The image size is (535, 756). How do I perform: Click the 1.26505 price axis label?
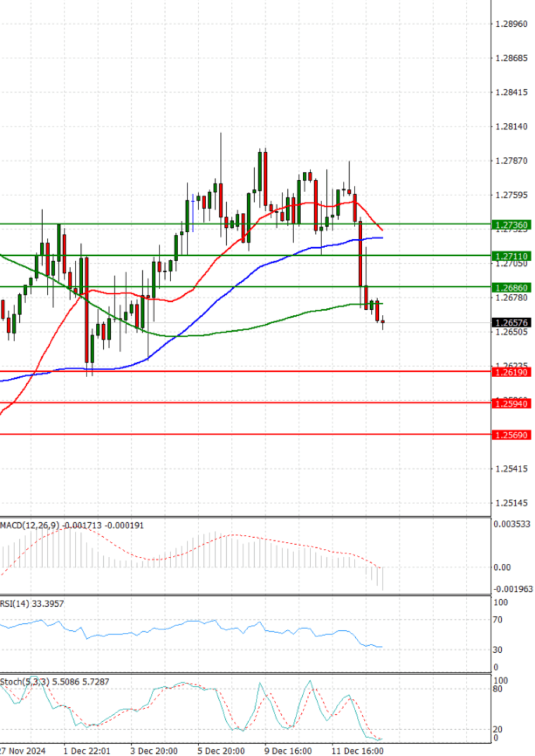click(511, 332)
